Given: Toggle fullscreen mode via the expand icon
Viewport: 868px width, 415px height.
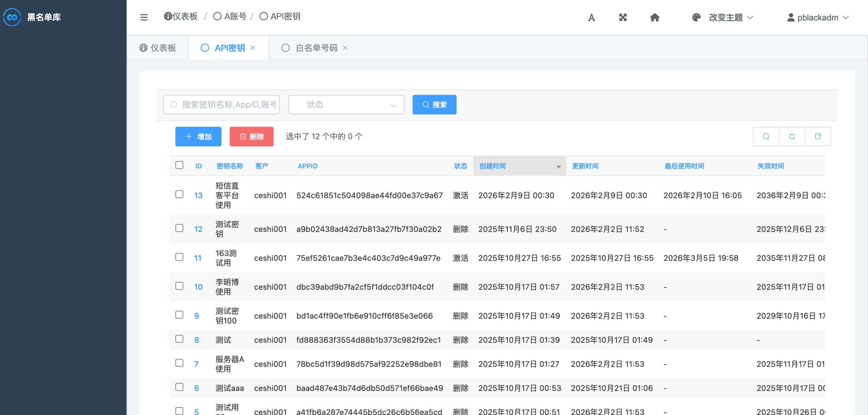Looking at the screenshot, I should (623, 17).
